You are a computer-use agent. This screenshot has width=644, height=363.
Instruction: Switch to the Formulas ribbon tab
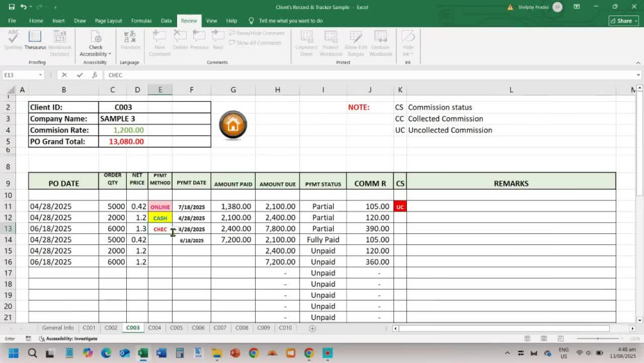pyautogui.click(x=141, y=21)
